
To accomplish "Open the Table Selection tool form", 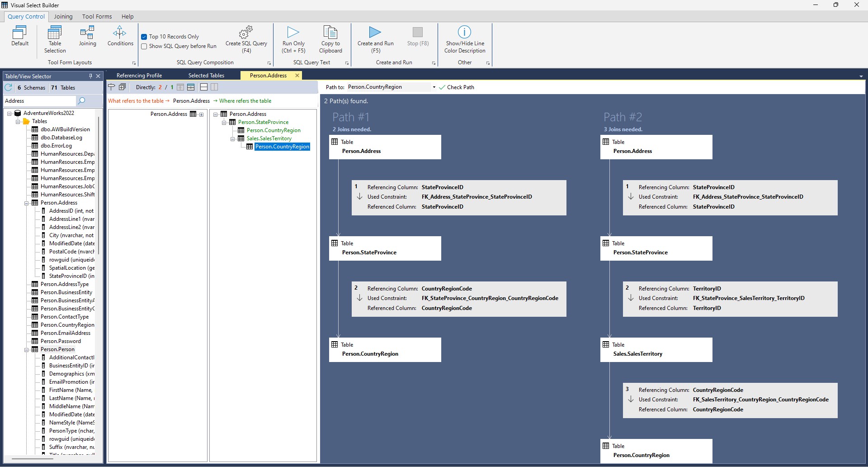I will (x=55, y=39).
